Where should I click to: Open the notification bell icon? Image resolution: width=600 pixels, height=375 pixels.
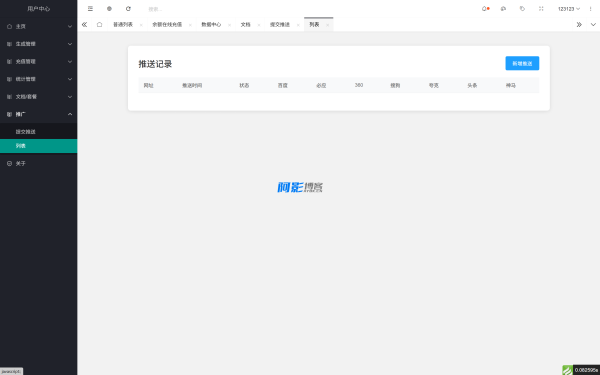(484, 8)
